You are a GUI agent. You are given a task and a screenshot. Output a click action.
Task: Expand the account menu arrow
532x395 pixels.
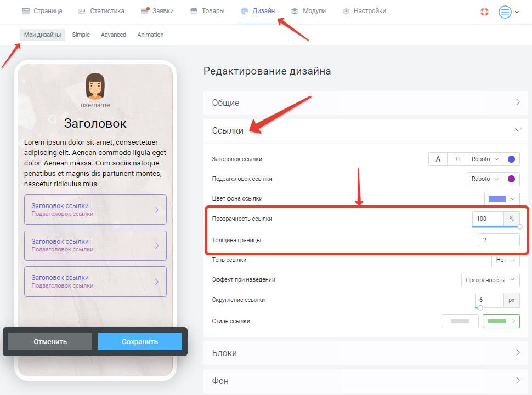click(517, 12)
